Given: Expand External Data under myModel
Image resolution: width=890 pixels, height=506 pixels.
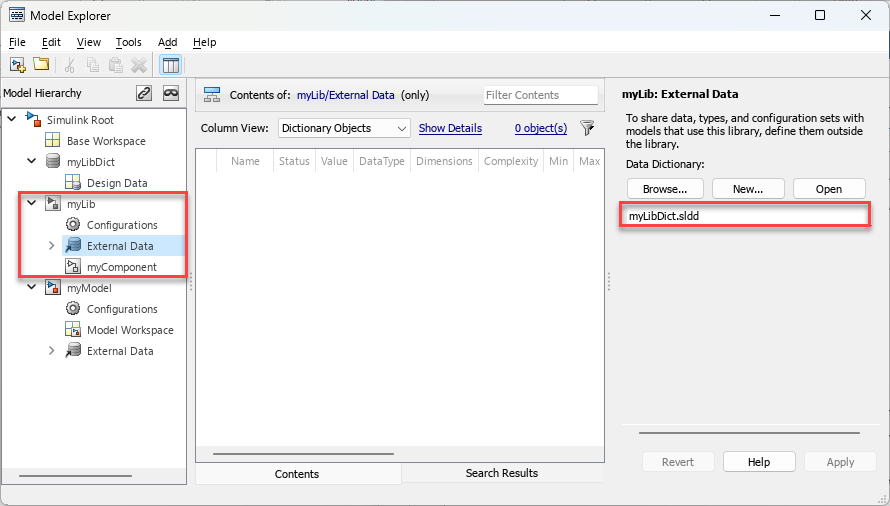Looking at the screenshot, I should pos(52,351).
